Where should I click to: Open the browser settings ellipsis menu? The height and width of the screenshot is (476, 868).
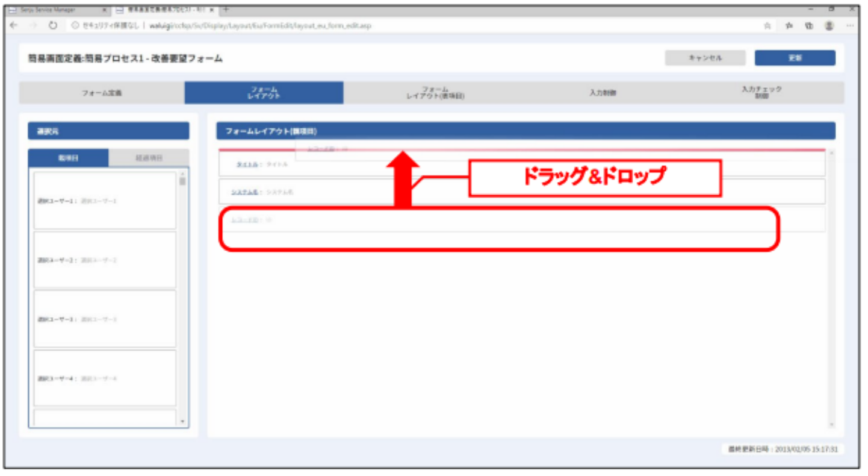point(850,26)
